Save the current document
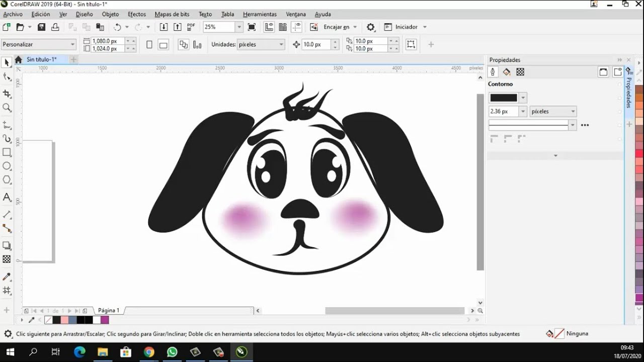 pos(42,27)
